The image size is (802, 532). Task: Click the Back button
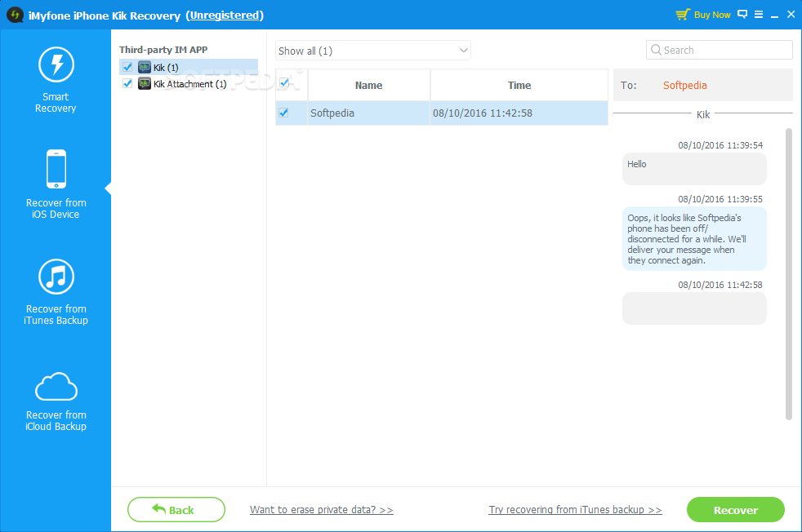click(176, 509)
